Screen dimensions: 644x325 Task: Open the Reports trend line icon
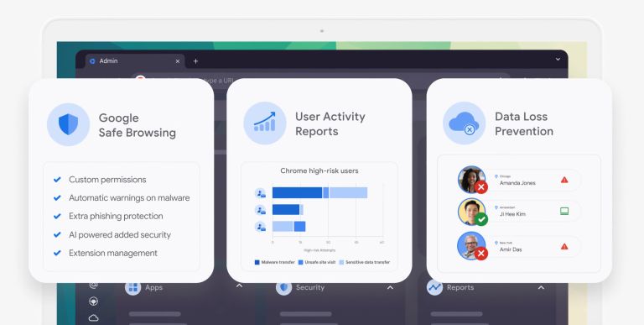tap(434, 287)
